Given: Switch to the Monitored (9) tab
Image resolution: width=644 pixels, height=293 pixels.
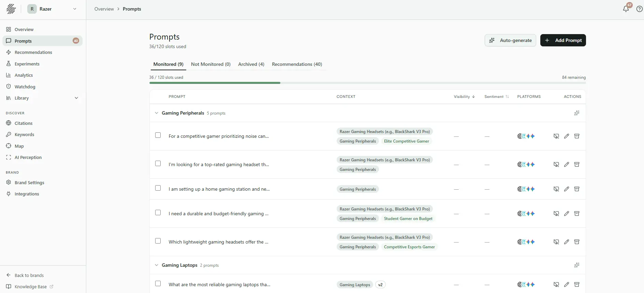Looking at the screenshot, I should point(168,64).
